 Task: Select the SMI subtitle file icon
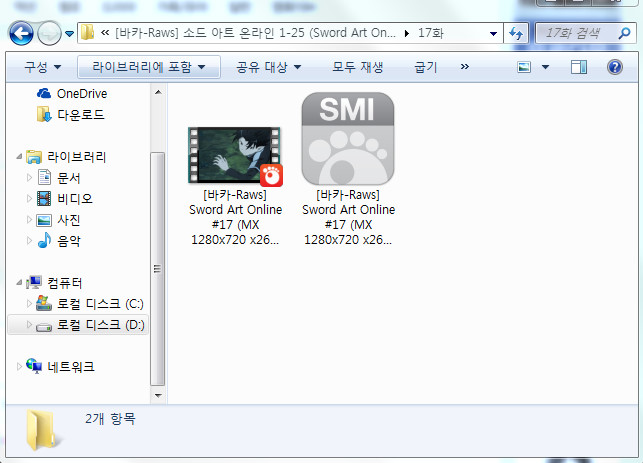click(348, 139)
